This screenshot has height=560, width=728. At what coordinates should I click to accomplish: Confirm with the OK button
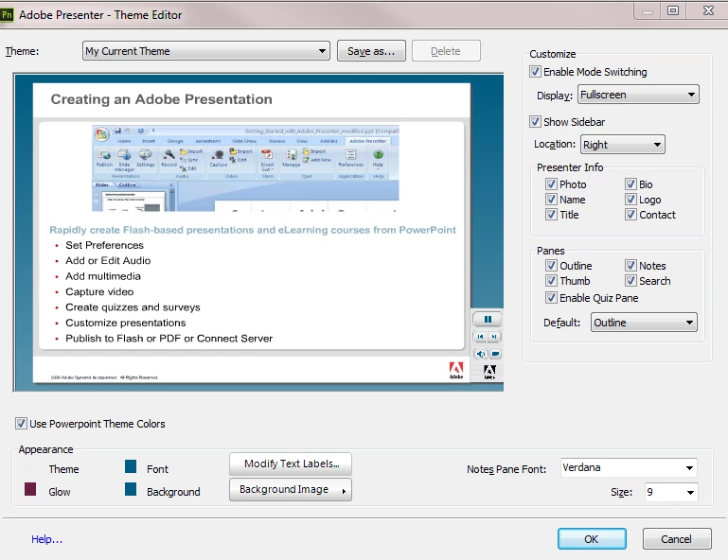(592, 539)
